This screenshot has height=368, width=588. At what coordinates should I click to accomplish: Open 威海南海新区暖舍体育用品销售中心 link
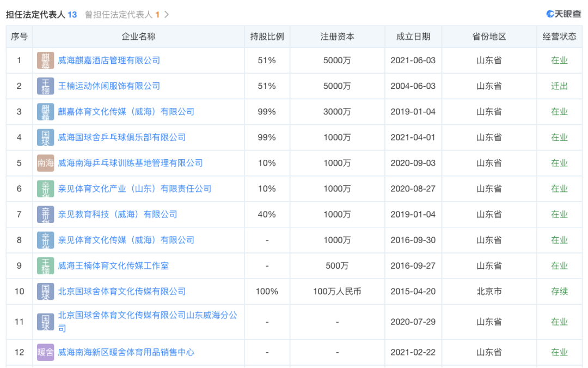(x=126, y=352)
